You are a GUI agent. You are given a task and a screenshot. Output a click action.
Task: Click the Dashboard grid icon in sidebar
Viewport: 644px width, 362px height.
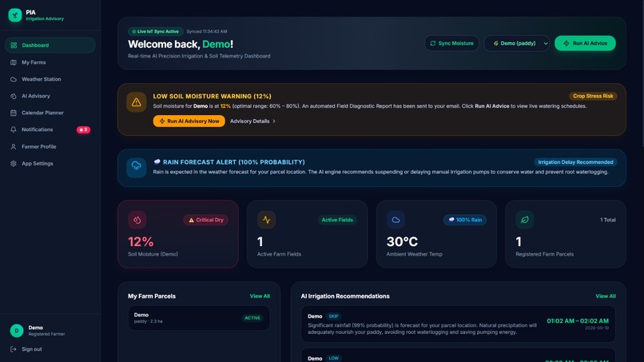point(14,46)
